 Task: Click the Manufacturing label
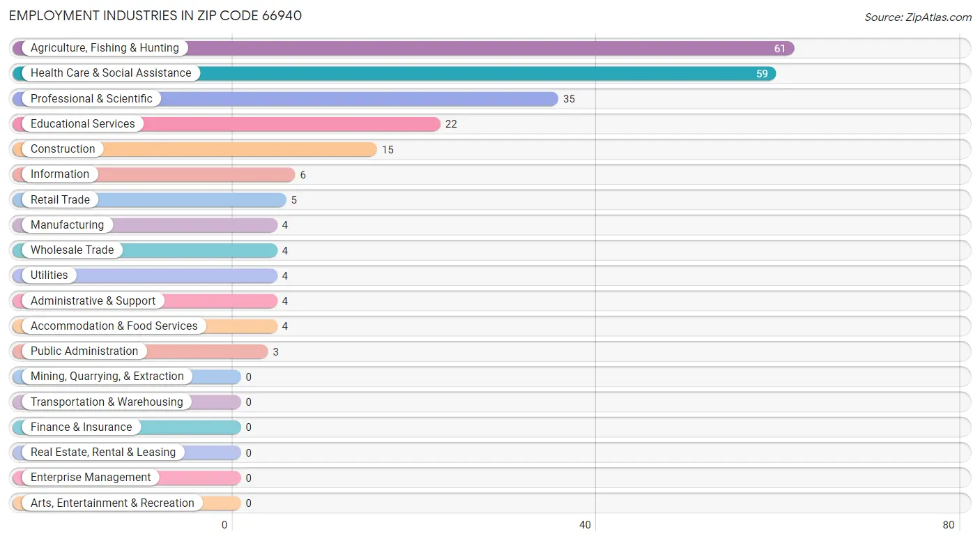tap(67, 225)
